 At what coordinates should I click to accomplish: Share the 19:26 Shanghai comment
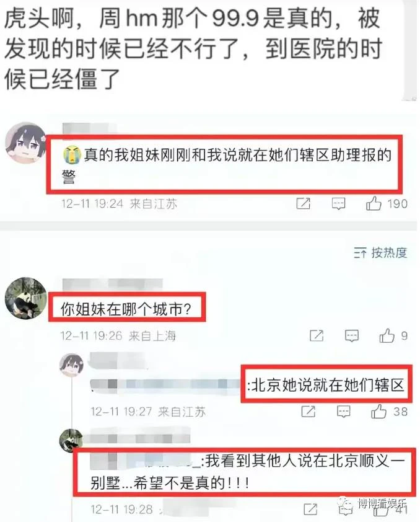[x=317, y=335]
